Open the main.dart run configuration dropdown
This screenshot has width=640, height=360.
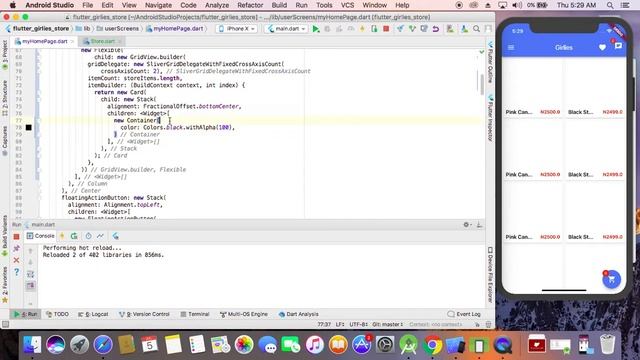287,29
